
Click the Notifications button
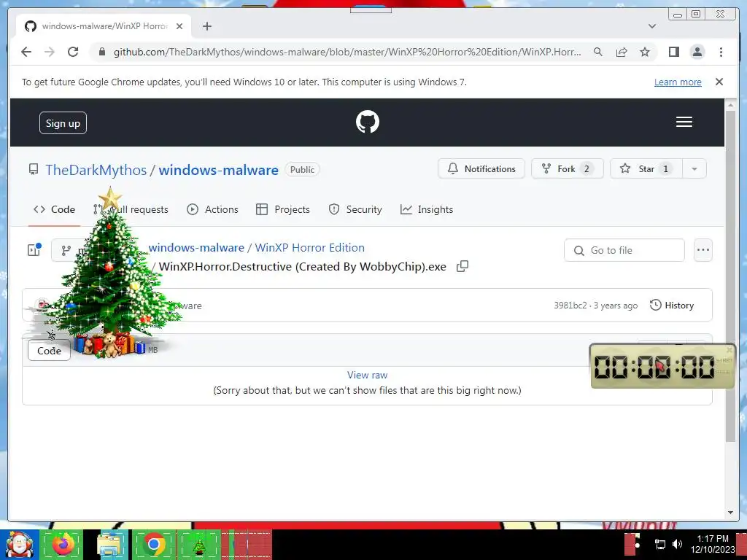tap(481, 168)
